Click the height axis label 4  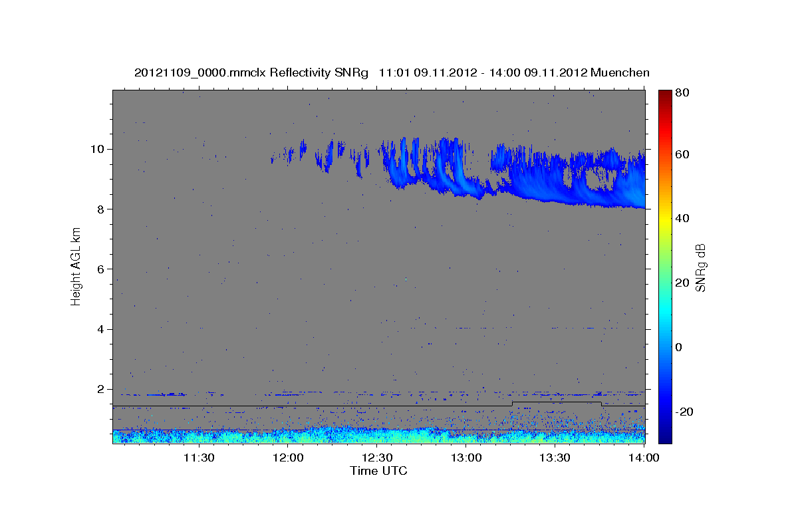tap(102, 329)
